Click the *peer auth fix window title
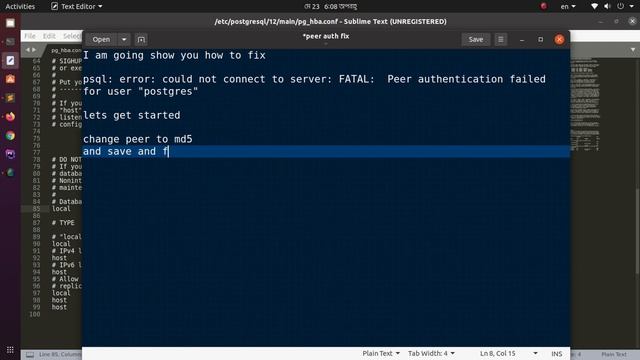This screenshot has width=640, height=360. tap(326, 36)
